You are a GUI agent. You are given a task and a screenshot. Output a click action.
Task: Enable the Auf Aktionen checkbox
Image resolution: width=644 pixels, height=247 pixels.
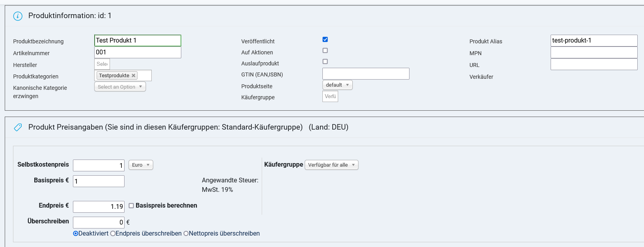325,50
